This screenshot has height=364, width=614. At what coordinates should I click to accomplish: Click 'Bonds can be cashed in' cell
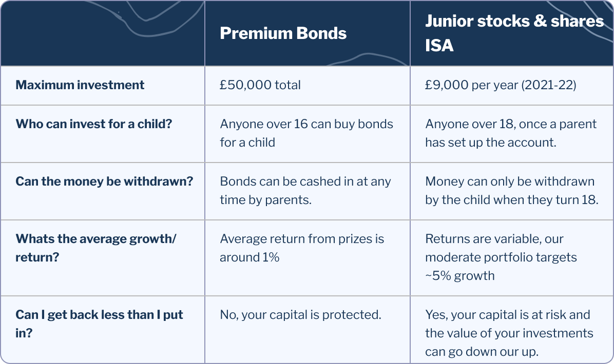point(305,191)
